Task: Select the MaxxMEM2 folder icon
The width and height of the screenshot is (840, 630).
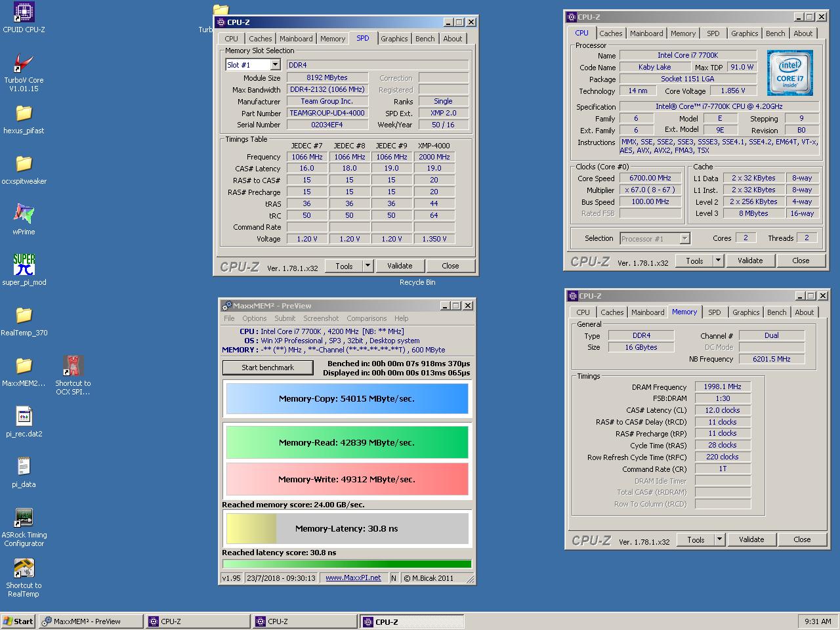Action: pyautogui.click(x=24, y=366)
